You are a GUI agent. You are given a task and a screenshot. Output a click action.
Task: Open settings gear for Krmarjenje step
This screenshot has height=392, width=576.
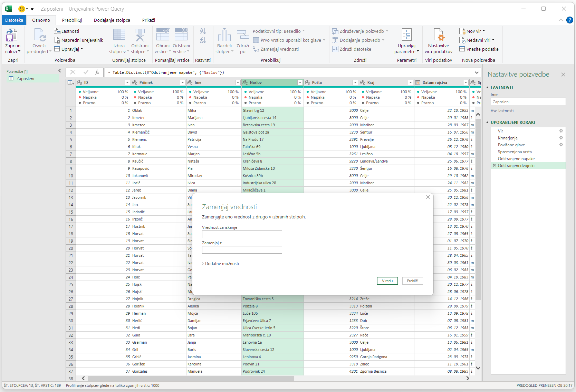[x=561, y=138]
